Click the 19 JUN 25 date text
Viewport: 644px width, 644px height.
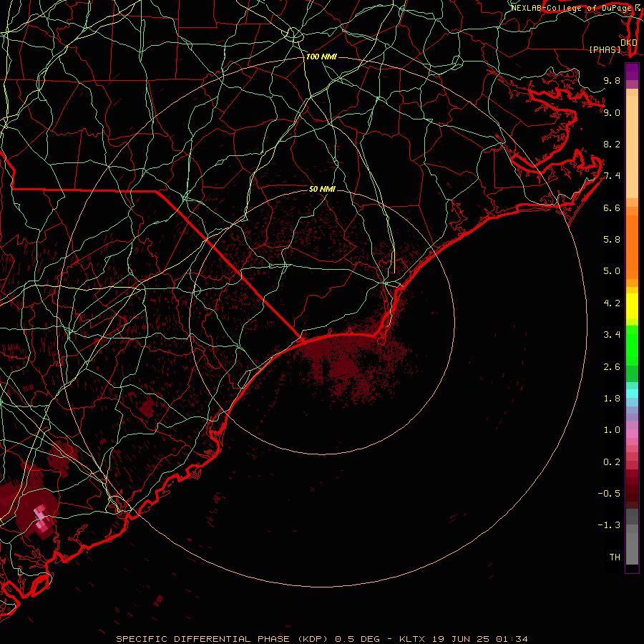coord(462,639)
